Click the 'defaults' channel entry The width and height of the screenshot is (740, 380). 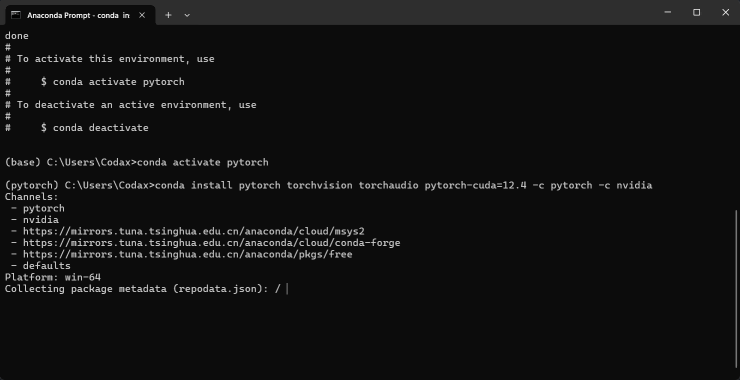pos(47,266)
